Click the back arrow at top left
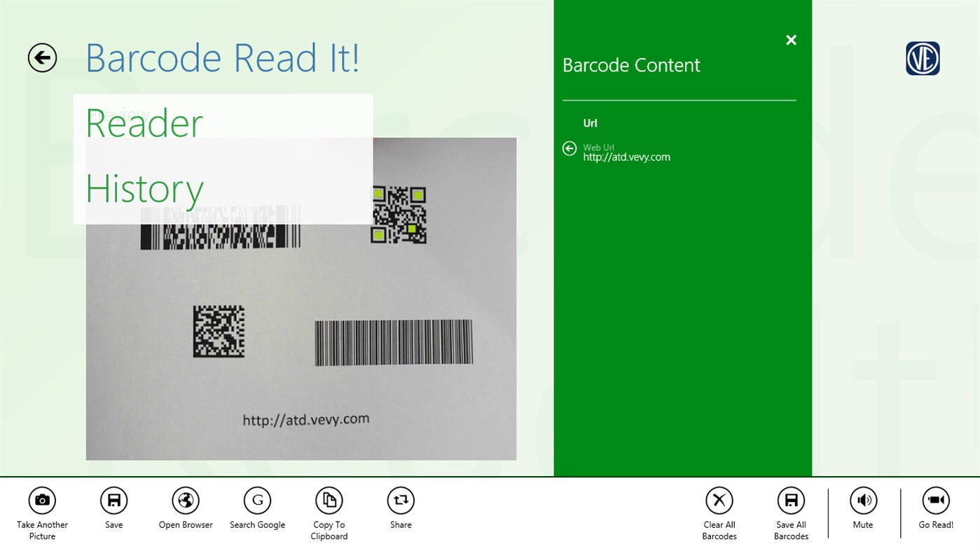The height and width of the screenshot is (551, 980). tap(42, 57)
